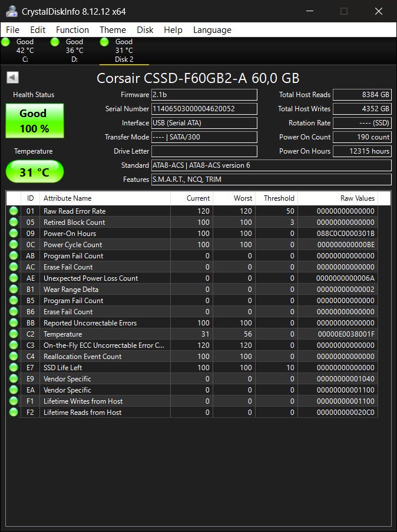The image size is (397, 532).
Task: Click status dot of Reported Uncorrectable Errors
Action: coord(14,323)
